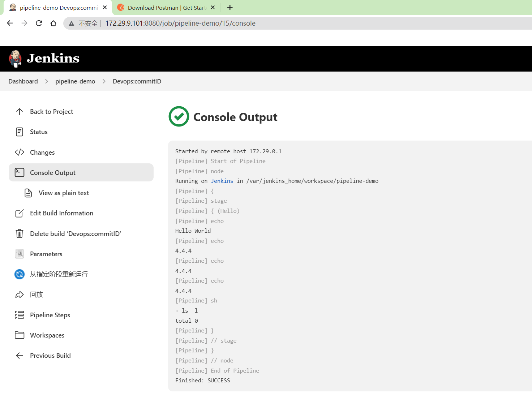Click the Console Output heading

pos(235,117)
